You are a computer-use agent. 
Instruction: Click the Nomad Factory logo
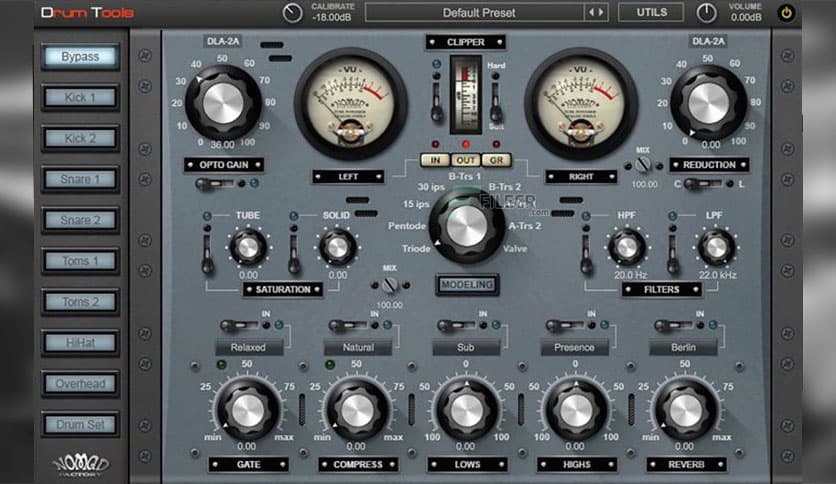(x=81, y=465)
